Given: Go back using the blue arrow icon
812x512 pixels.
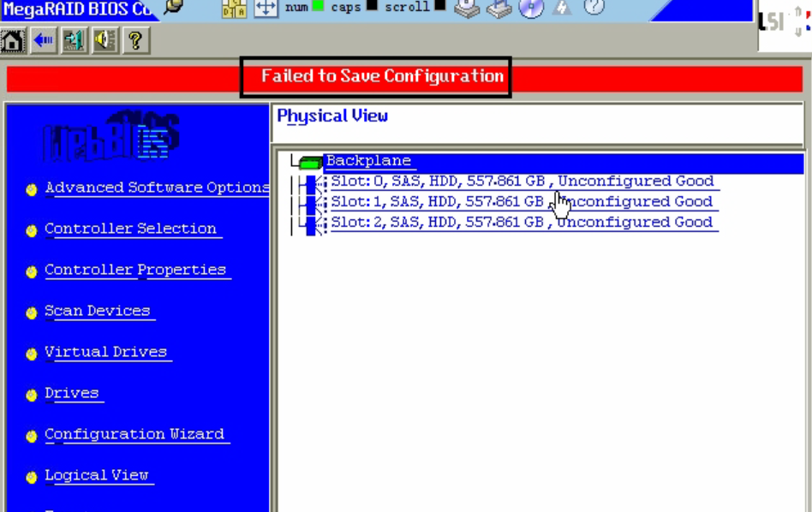Looking at the screenshot, I should [x=44, y=40].
